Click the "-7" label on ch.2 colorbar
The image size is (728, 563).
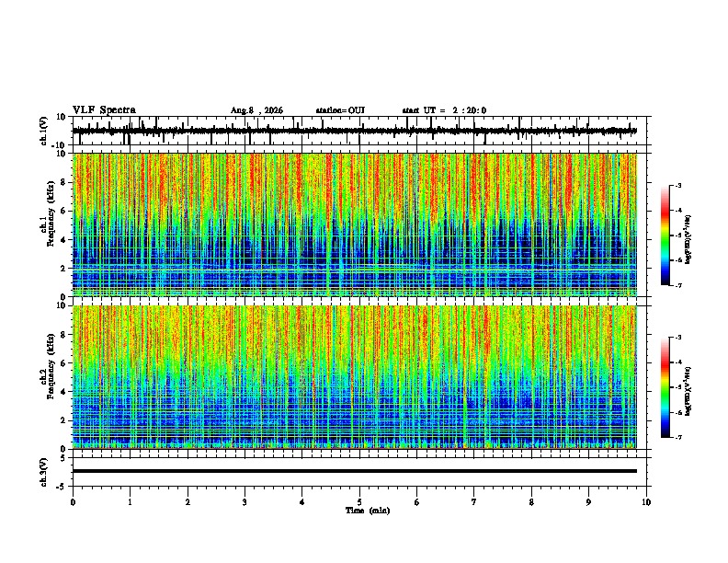(x=677, y=437)
